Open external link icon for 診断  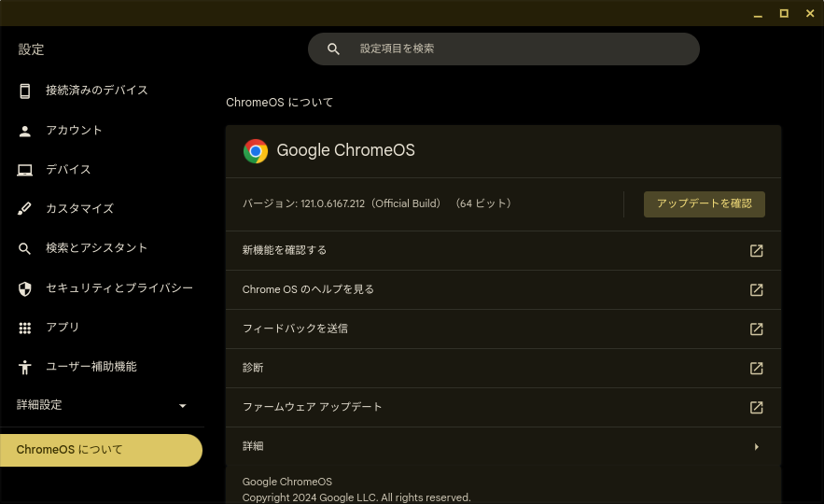(x=756, y=368)
